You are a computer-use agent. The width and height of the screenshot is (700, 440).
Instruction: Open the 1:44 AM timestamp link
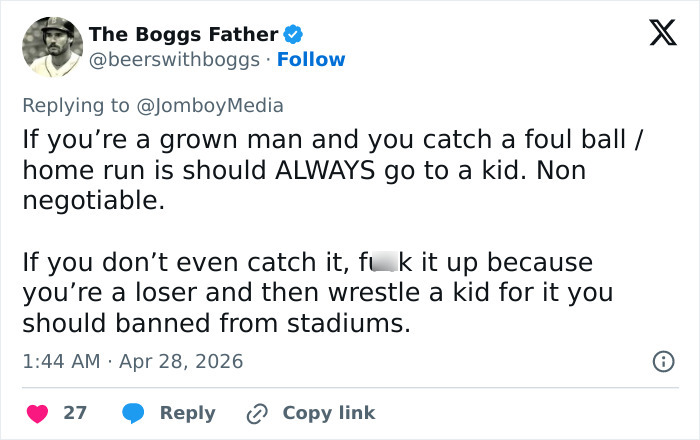(61, 361)
